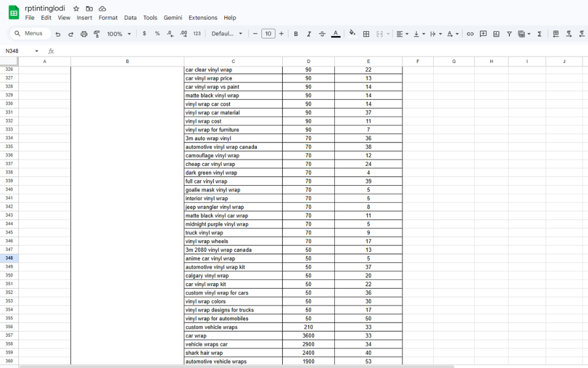
Task: Click the print icon in toolbar
Action: click(84, 34)
